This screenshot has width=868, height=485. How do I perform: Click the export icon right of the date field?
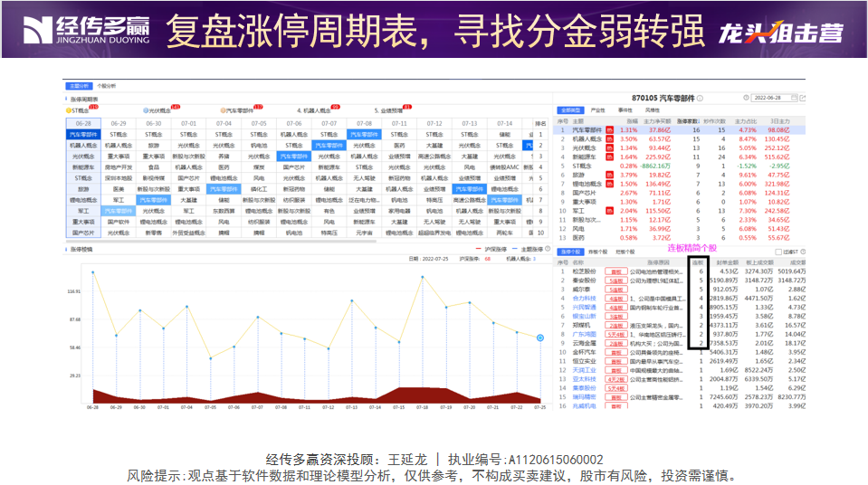coord(803,98)
